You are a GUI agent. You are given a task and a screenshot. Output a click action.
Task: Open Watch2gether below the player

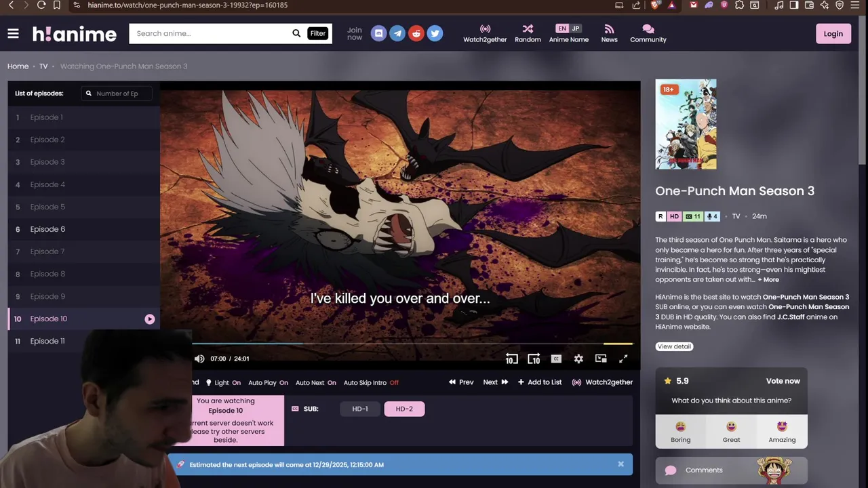tap(602, 382)
